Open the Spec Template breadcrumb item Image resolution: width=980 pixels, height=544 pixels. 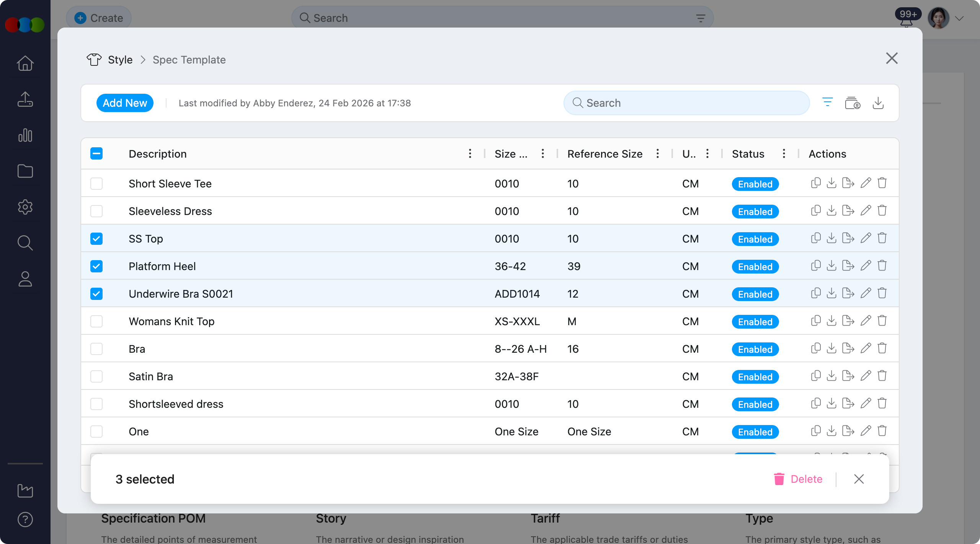point(189,60)
